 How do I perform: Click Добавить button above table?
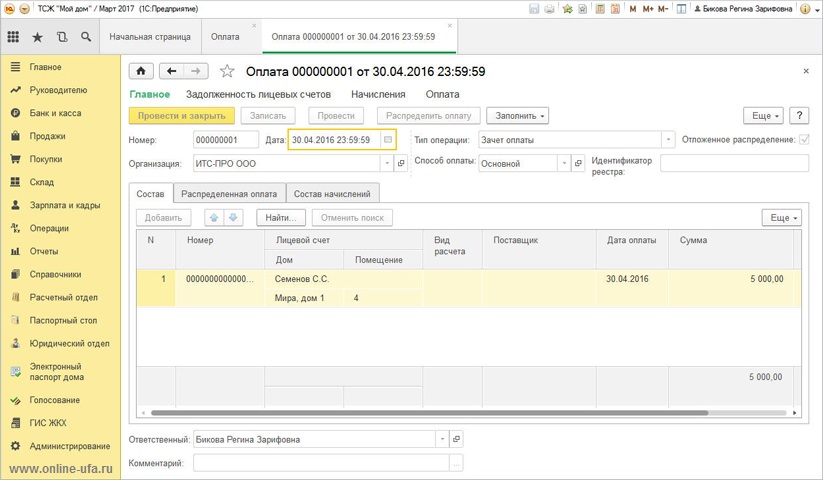click(x=163, y=218)
